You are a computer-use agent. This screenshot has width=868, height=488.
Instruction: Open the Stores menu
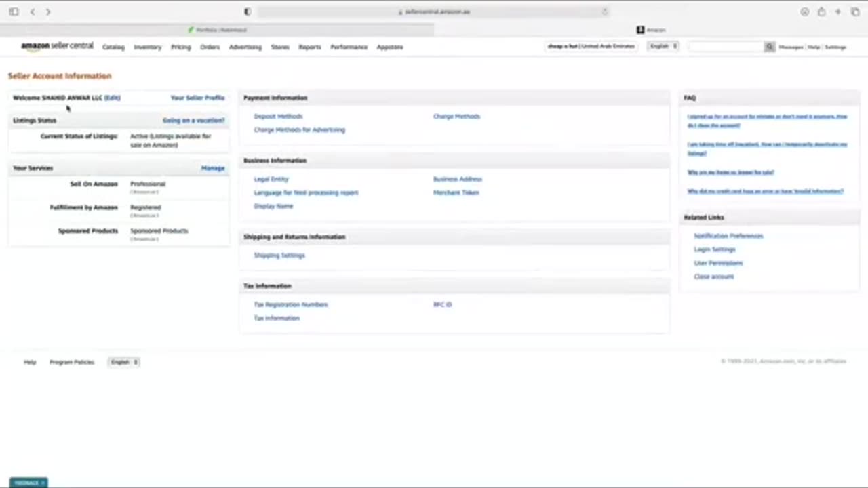(x=280, y=47)
